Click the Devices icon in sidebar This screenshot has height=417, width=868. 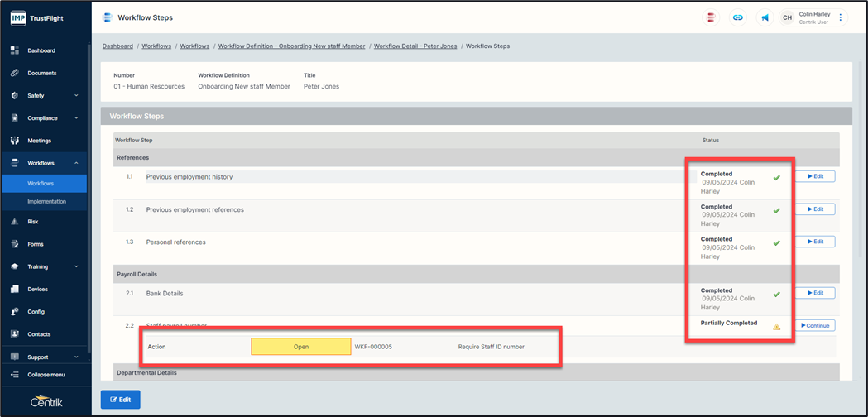[15, 290]
